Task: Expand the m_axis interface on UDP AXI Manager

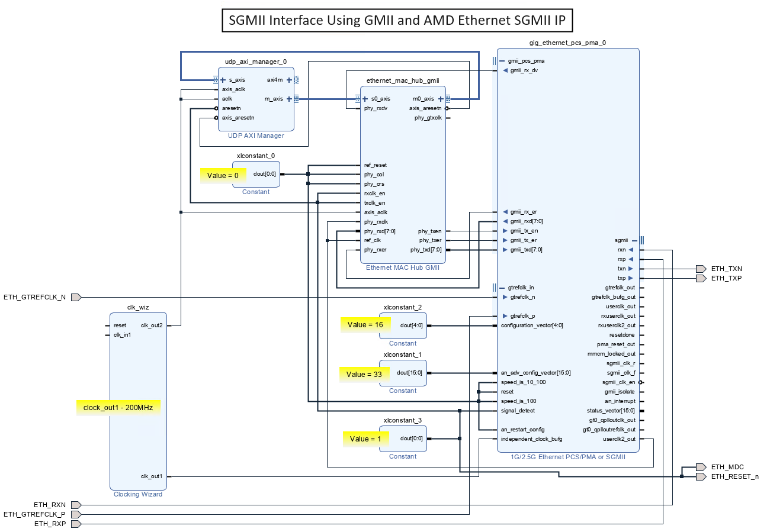Action: tap(289, 99)
